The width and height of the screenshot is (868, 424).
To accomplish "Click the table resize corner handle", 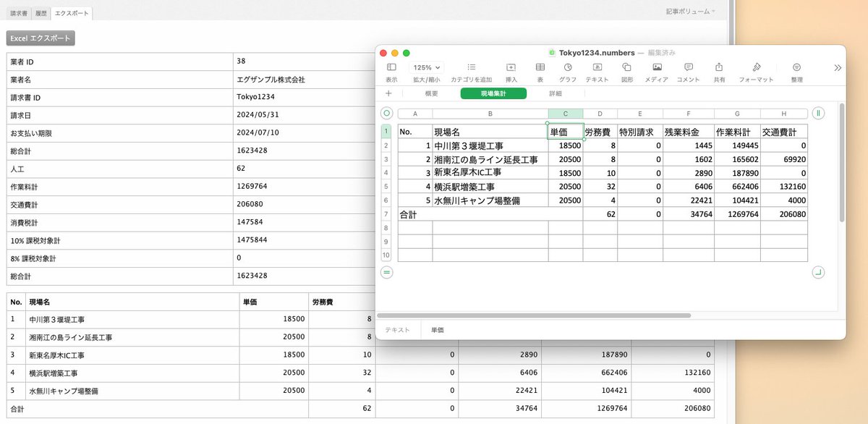I will 818,272.
